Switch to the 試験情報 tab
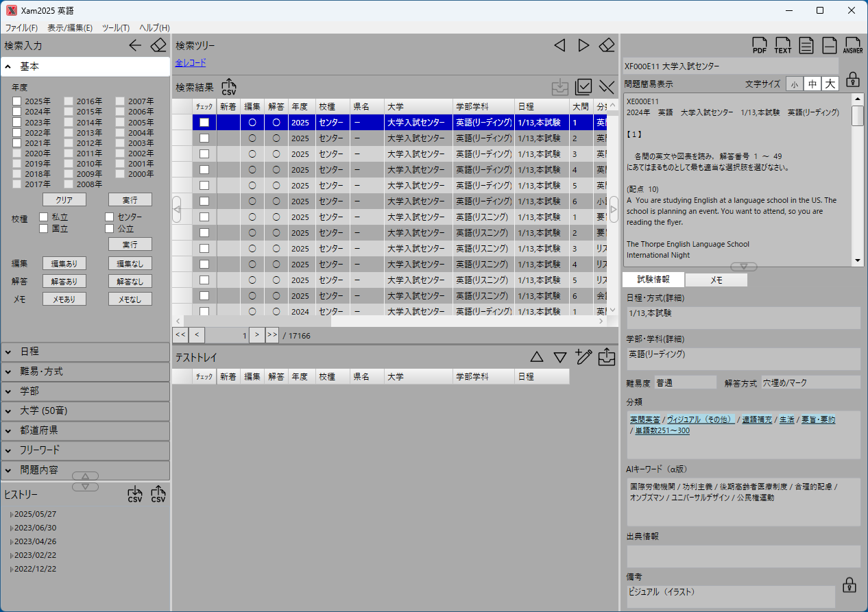868x612 pixels. pos(653,280)
